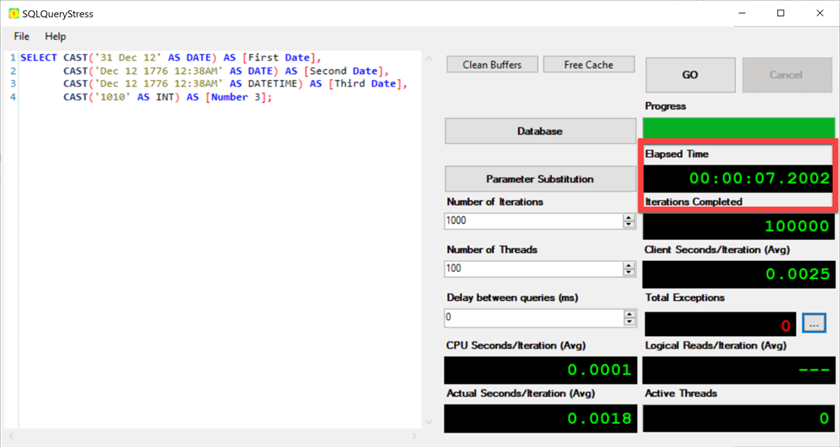840x447 pixels.
Task: Minimize the SQLQueryStress window
Action: click(x=742, y=13)
